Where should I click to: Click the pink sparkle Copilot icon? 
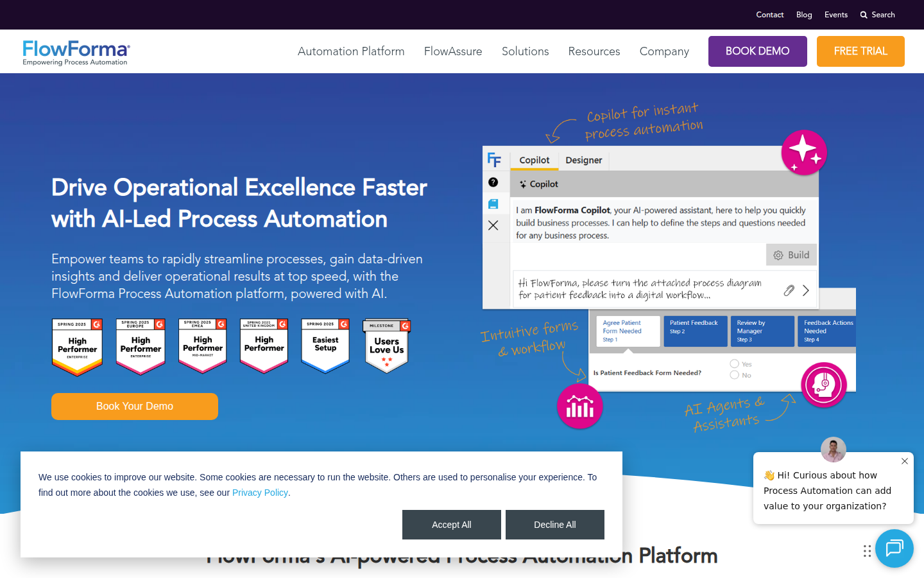[803, 152]
